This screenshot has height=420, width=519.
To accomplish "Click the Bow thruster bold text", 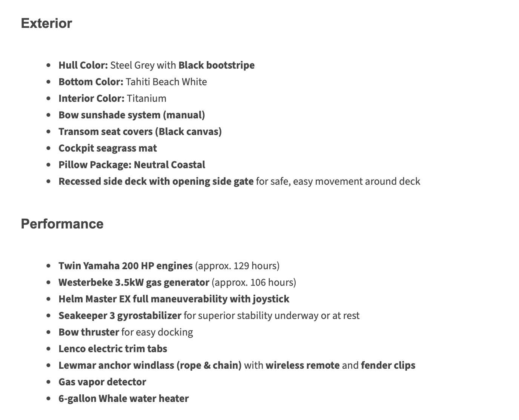I will pos(89,332).
